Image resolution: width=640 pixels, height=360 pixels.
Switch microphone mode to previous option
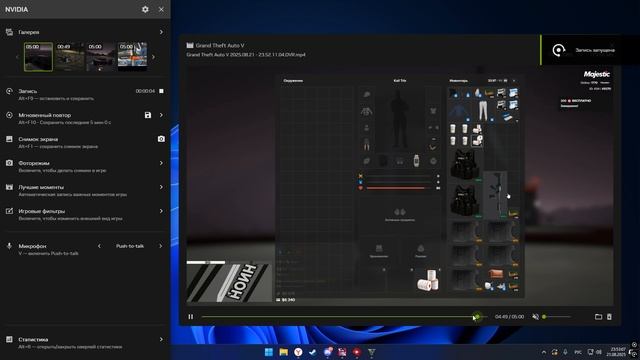[x=99, y=246]
